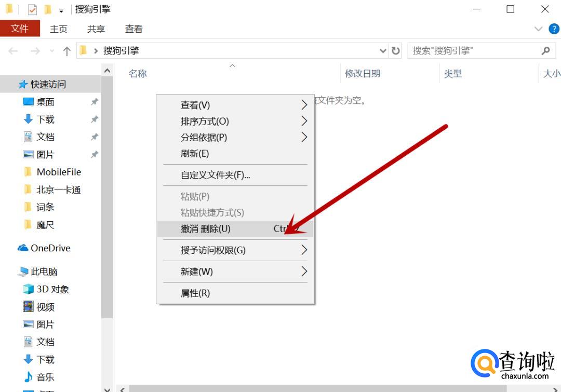
Task: Open 桌面 under Quick access
Action: pyautogui.click(x=45, y=102)
